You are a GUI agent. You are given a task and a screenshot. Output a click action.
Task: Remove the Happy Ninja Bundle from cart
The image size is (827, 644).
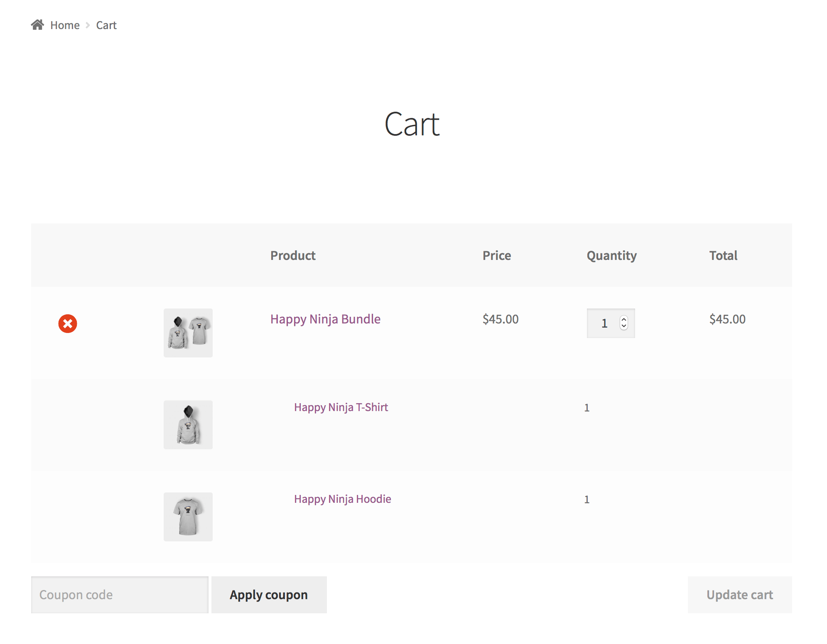pyautogui.click(x=68, y=324)
